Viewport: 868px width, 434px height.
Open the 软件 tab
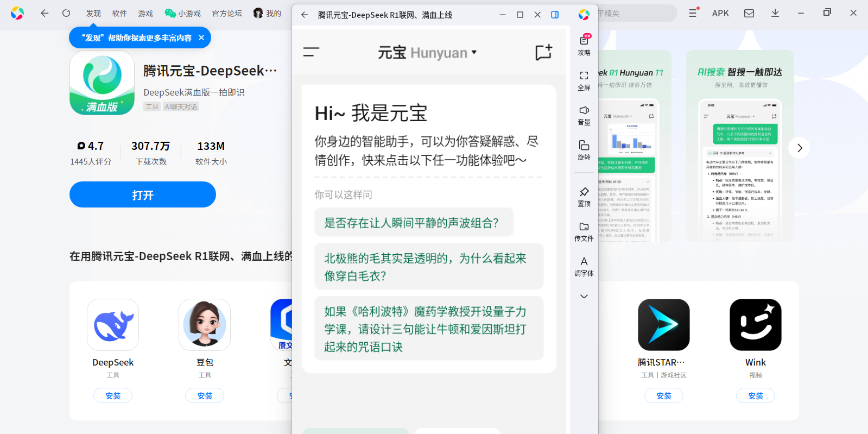(119, 13)
